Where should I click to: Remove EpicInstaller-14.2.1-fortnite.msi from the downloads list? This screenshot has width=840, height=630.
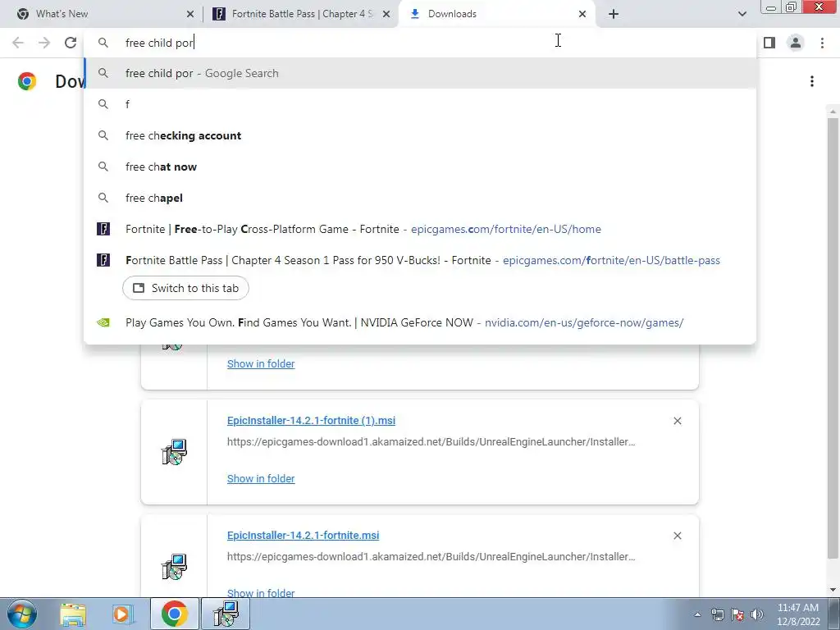point(677,536)
